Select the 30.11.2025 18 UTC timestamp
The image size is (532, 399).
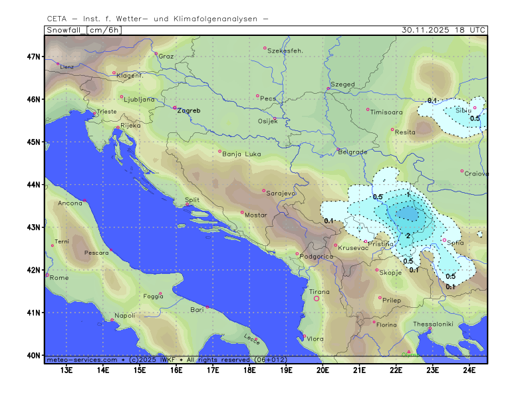coord(444,30)
